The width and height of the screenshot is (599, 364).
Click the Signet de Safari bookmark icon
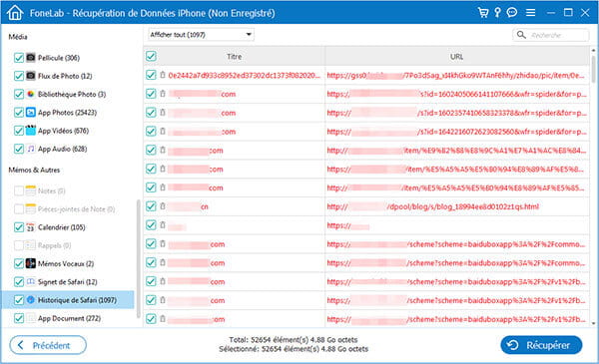31,281
